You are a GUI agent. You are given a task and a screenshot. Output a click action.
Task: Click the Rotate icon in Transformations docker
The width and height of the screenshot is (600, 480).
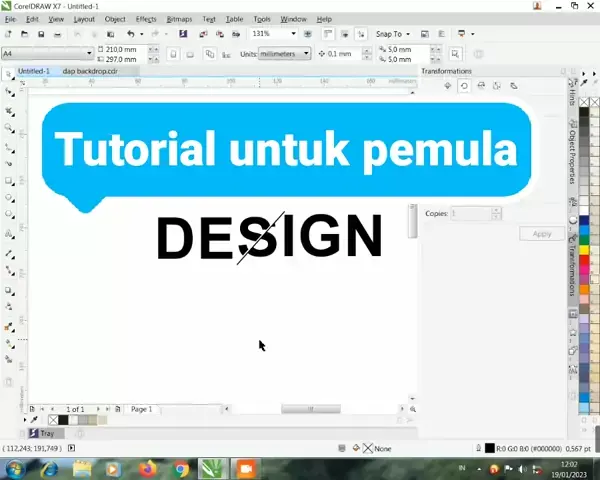(464, 86)
